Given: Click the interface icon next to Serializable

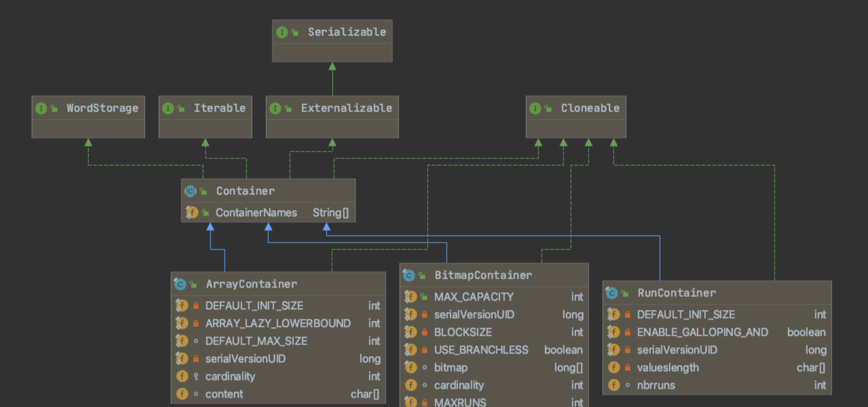Looking at the screenshot, I should pos(282,32).
